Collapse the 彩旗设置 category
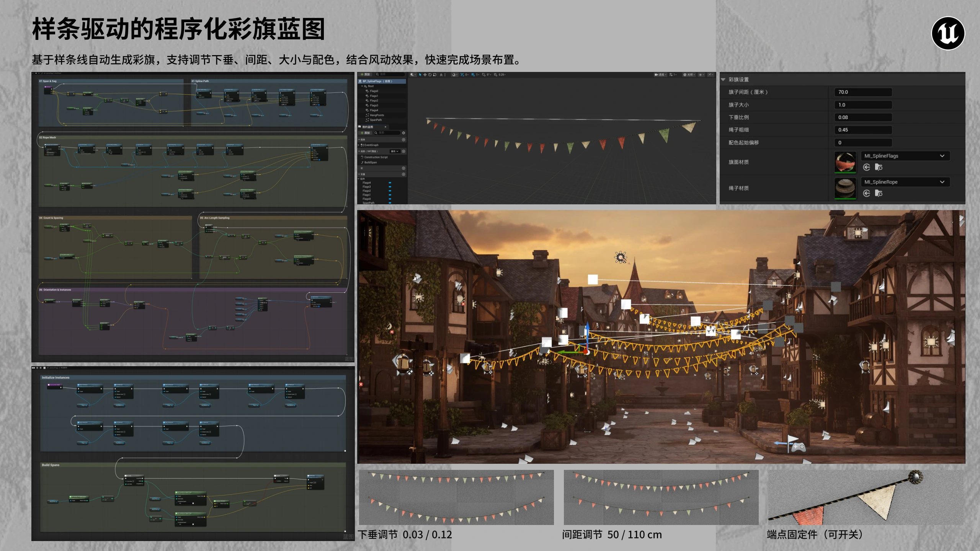Viewport: 980px width, 551px height. 723,80
